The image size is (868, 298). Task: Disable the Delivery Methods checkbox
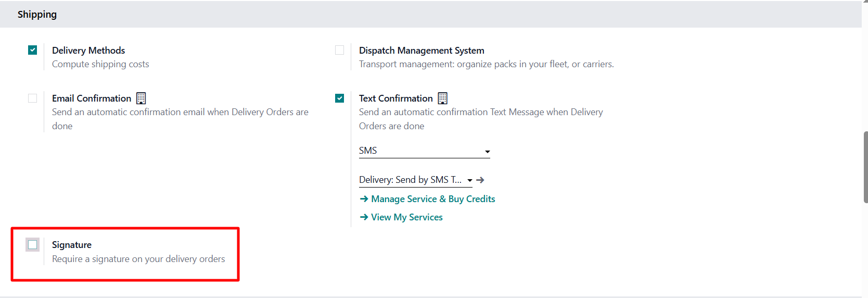33,50
